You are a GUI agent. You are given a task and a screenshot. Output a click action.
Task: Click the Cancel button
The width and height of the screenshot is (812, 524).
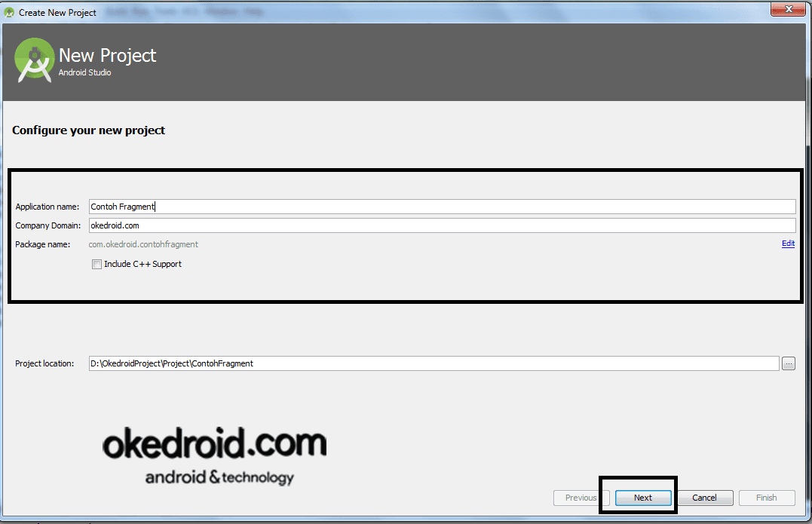(x=704, y=498)
